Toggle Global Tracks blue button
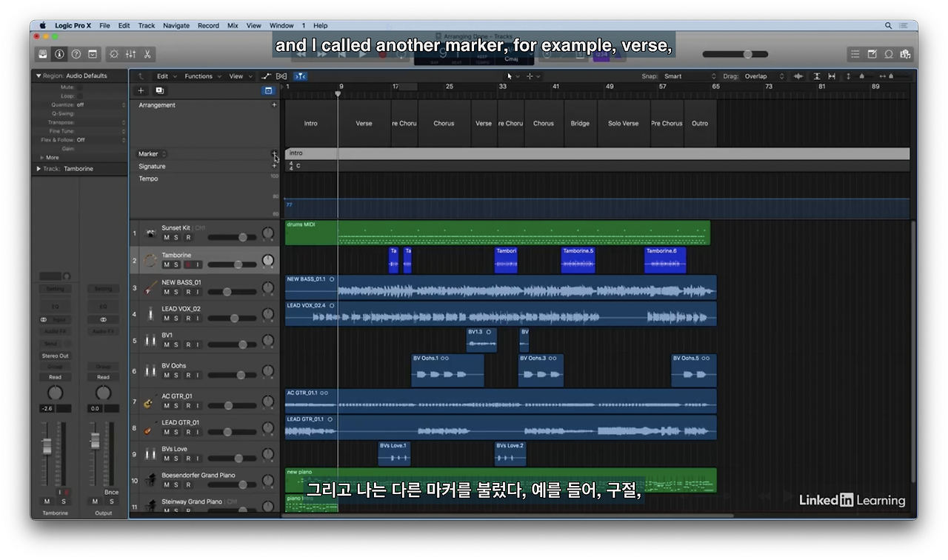 click(x=268, y=90)
